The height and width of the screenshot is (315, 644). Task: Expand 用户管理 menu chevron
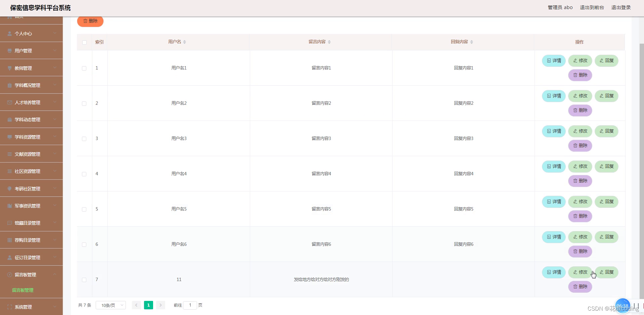click(55, 50)
